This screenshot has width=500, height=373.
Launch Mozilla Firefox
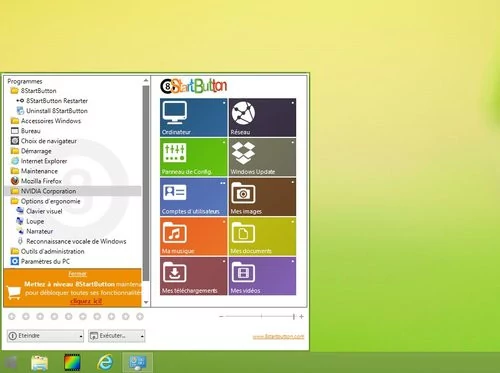[x=36, y=181]
